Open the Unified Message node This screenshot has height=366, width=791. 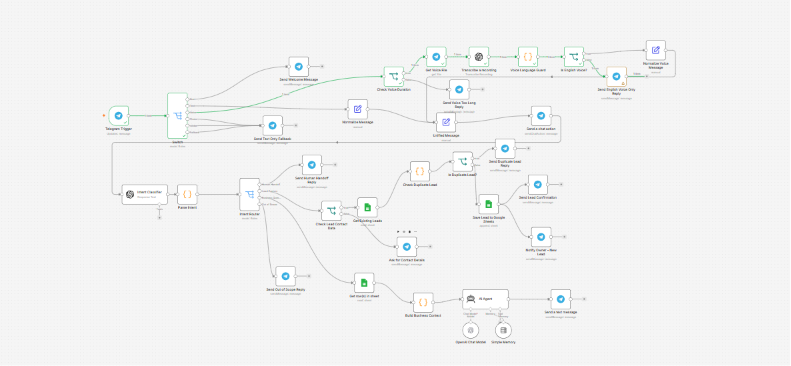point(446,122)
